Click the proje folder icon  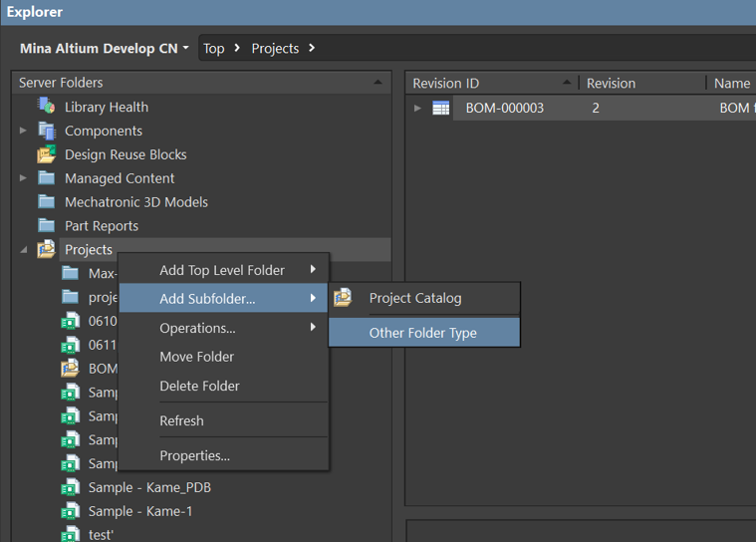(71, 297)
